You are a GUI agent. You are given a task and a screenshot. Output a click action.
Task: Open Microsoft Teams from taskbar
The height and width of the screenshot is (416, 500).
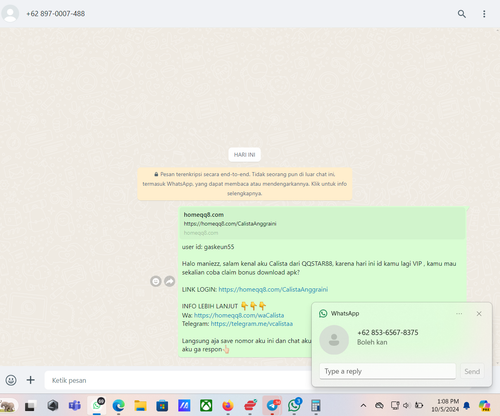[x=75, y=406]
